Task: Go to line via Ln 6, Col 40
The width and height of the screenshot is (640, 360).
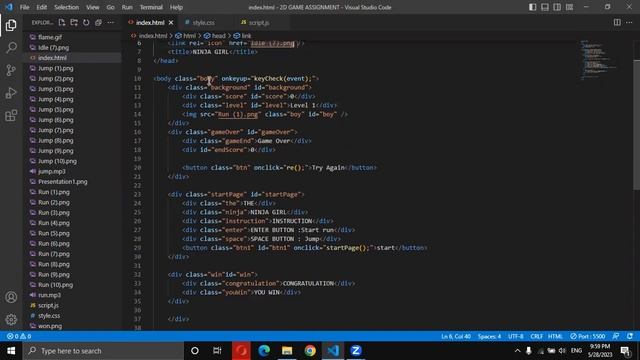Action: click(x=456, y=336)
